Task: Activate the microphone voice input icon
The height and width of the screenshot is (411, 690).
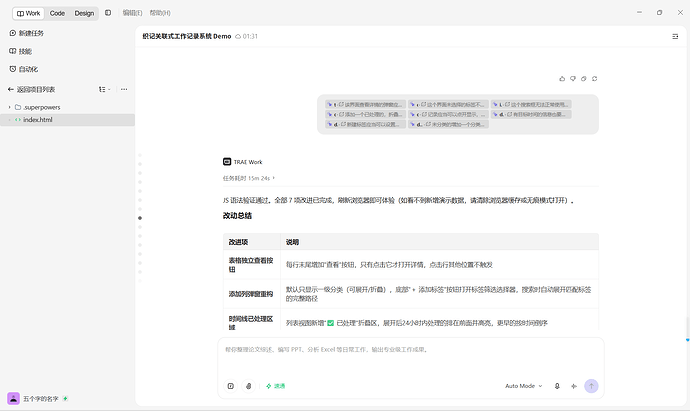Action: coord(557,386)
